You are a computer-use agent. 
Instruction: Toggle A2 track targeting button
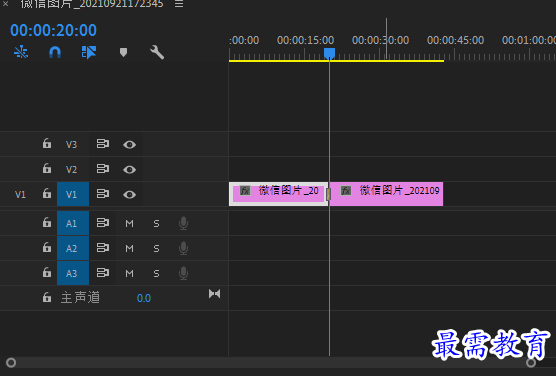[x=73, y=248]
